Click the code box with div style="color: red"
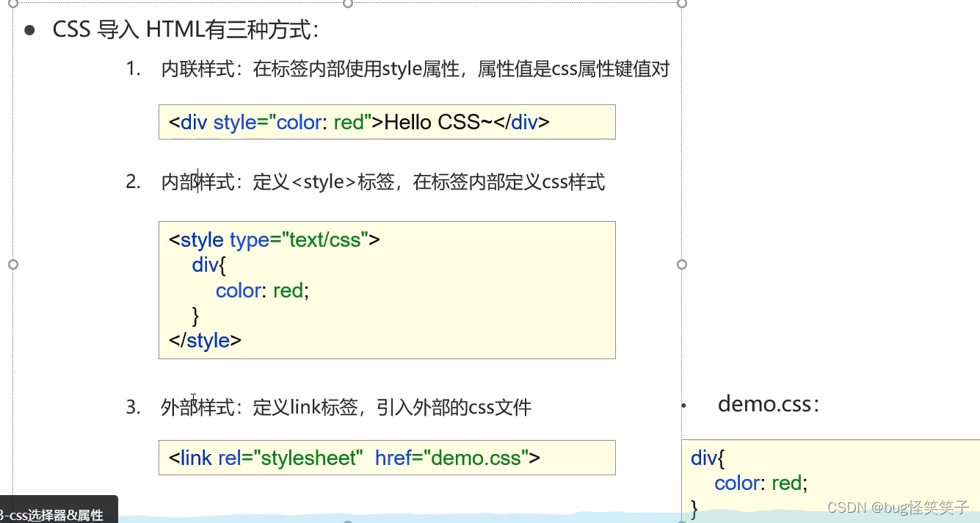Screen dimensions: 980x523 click(387, 122)
